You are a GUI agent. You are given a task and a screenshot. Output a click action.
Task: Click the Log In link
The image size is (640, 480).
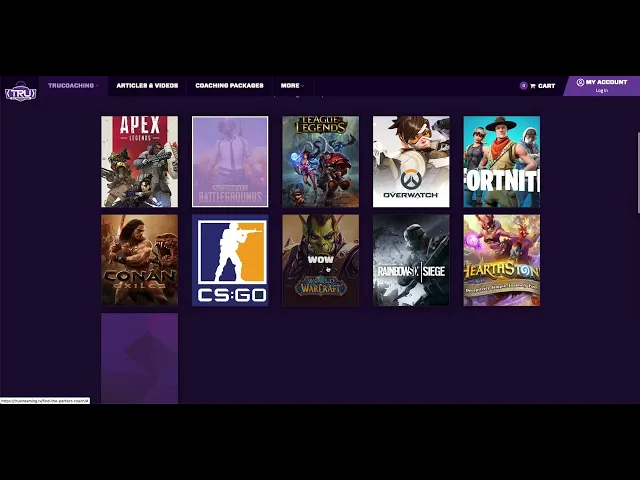coord(602,91)
